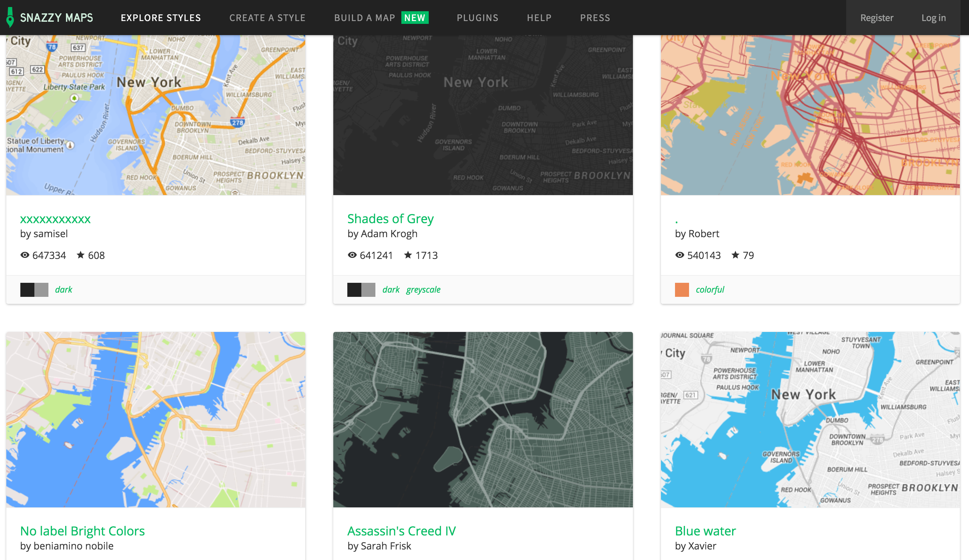The height and width of the screenshot is (560, 969).
Task: Click Robert's colorful map thumbnail
Action: 810,115
